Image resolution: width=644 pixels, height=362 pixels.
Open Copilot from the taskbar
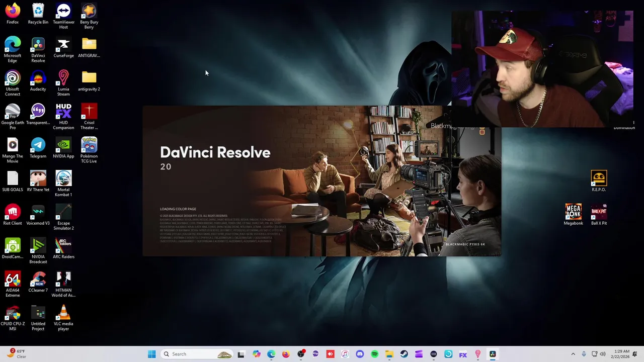click(257, 354)
